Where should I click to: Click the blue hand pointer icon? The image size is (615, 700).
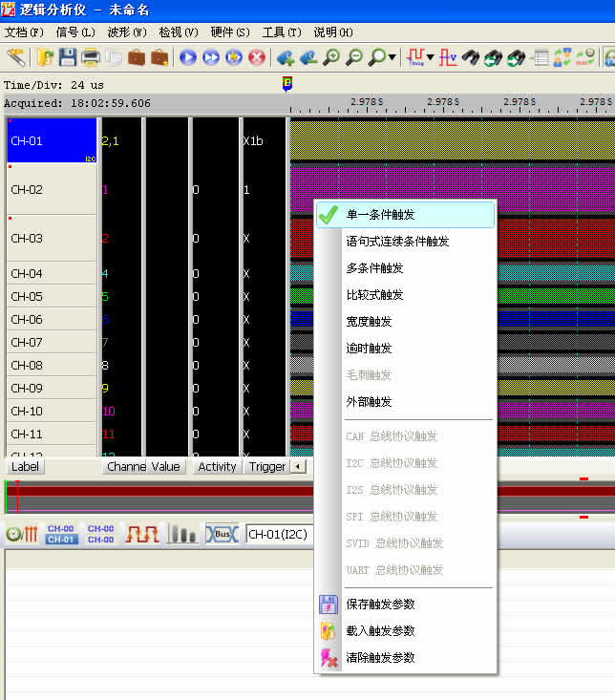coord(307,57)
